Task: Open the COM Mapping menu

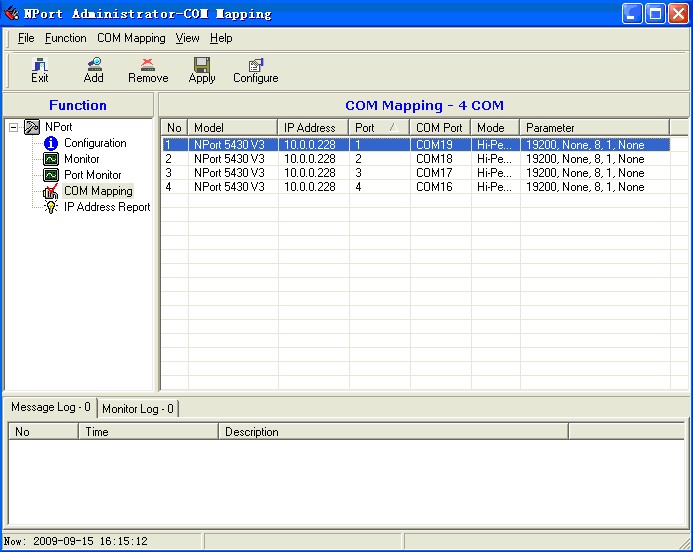Action: coord(131,38)
